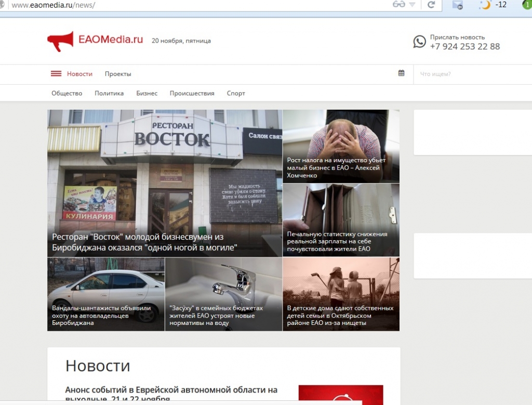
Task: Open the dropdown arrow next to the glasses icon
Action: point(413,5)
